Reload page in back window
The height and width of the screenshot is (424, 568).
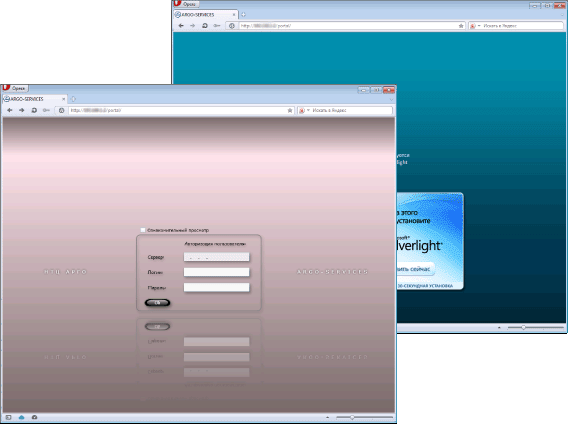point(205,26)
